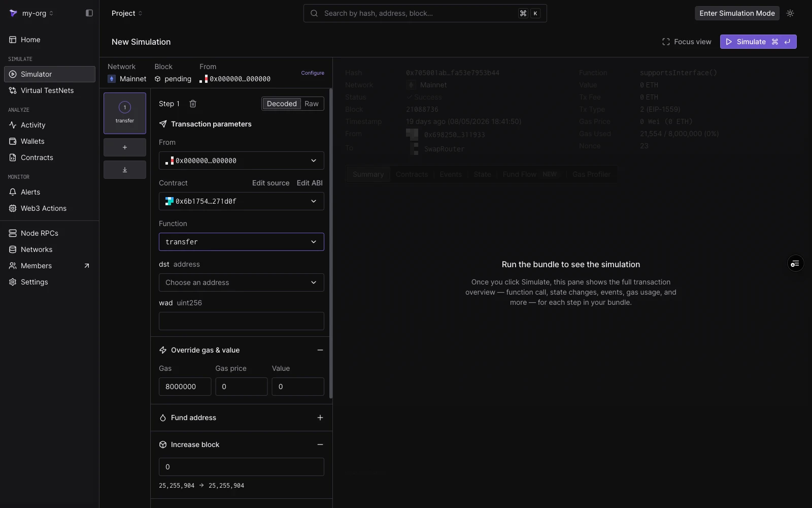
Task: Open Members in sidebar
Action: [x=49, y=266]
